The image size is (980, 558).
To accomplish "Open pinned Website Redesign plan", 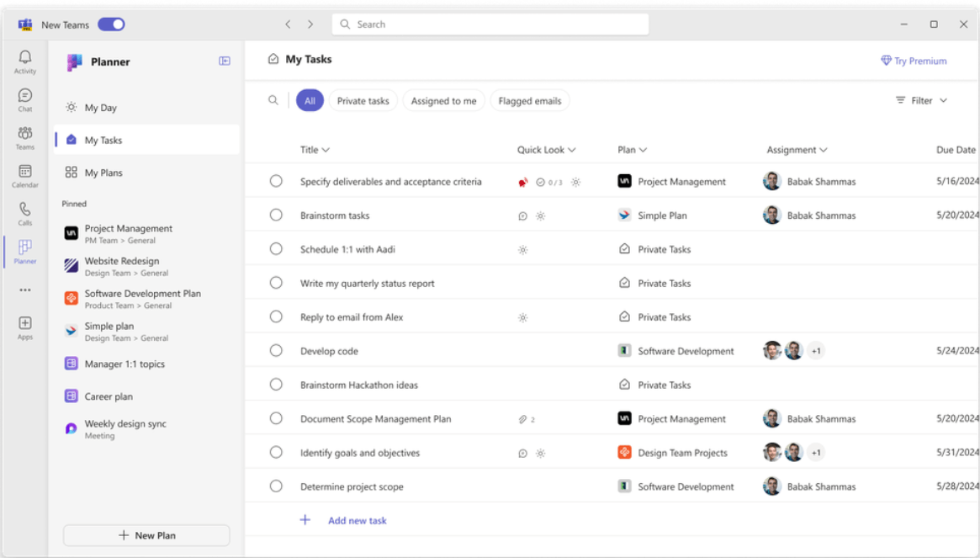I will (147, 267).
